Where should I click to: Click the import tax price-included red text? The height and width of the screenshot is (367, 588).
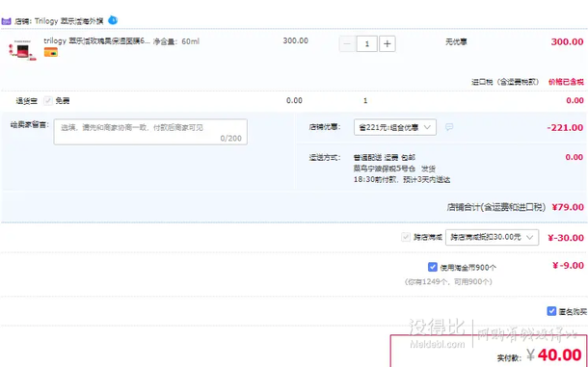click(566, 82)
